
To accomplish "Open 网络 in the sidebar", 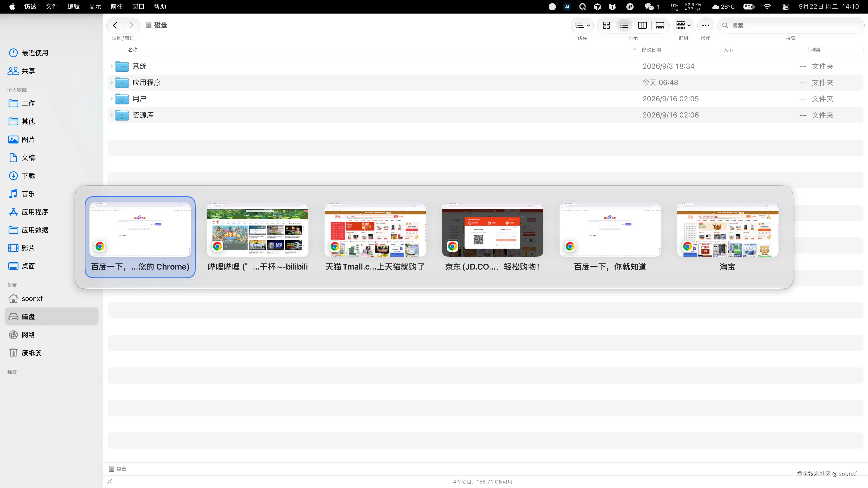I will click(x=51, y=335).
